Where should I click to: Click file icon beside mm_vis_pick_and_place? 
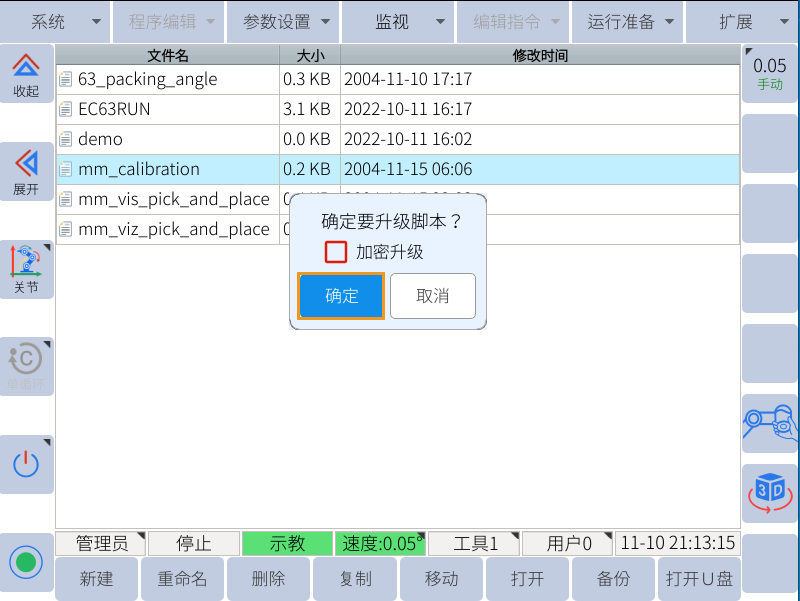coord(65,199)
